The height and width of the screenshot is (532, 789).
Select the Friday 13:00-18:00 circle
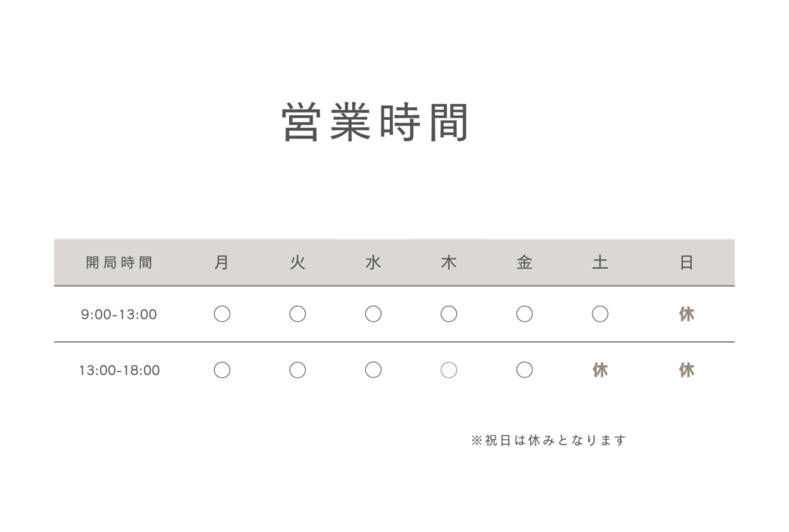525,370
